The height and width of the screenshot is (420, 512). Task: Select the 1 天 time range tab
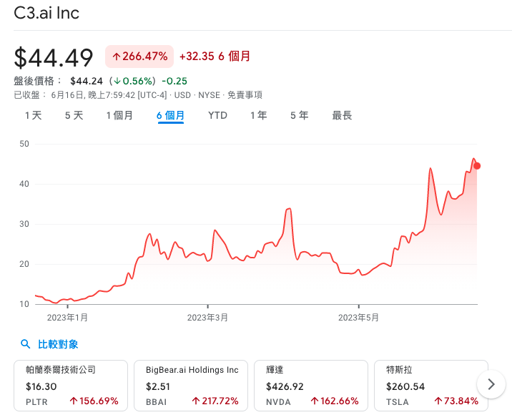(x=34, y=115)
